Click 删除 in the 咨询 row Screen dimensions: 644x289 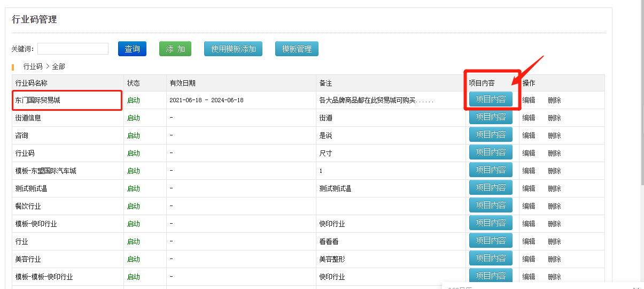point(554,135)
